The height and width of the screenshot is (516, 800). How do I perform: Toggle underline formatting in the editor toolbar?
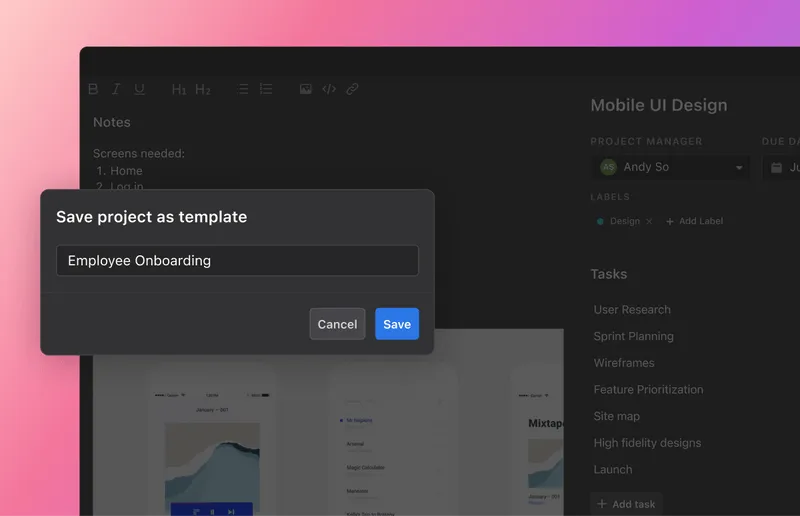[139, 89]
